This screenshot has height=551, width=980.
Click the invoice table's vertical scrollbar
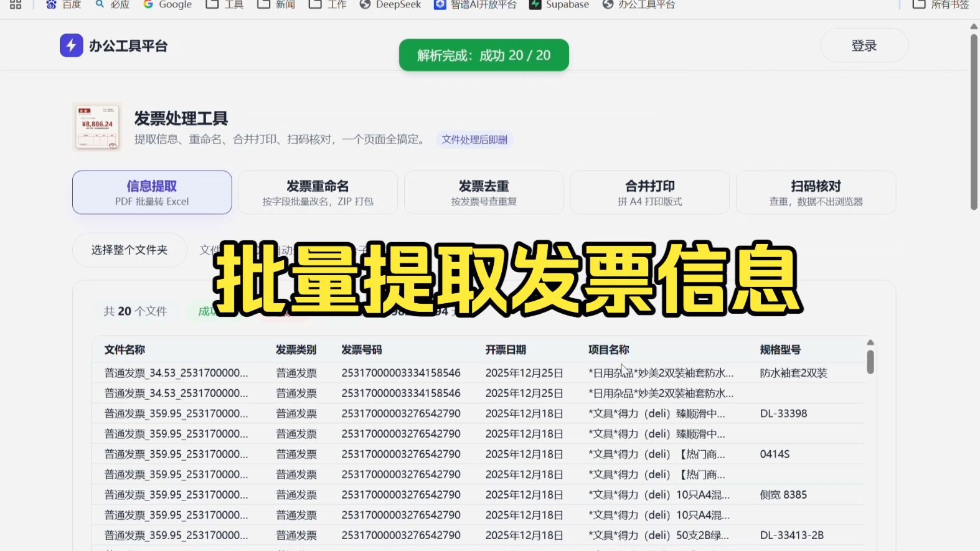tap(870, 362)
